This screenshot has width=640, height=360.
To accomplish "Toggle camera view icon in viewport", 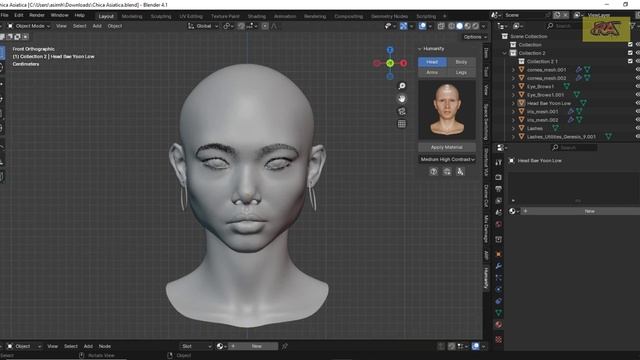I will [x=402, y=111].
